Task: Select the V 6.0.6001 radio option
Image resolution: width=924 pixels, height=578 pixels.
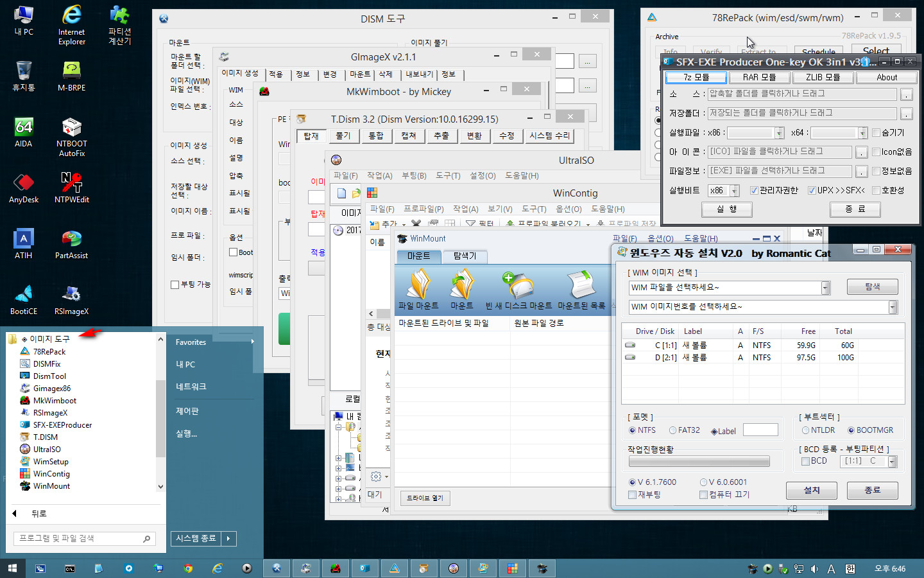Action: (x=703, y=482)
